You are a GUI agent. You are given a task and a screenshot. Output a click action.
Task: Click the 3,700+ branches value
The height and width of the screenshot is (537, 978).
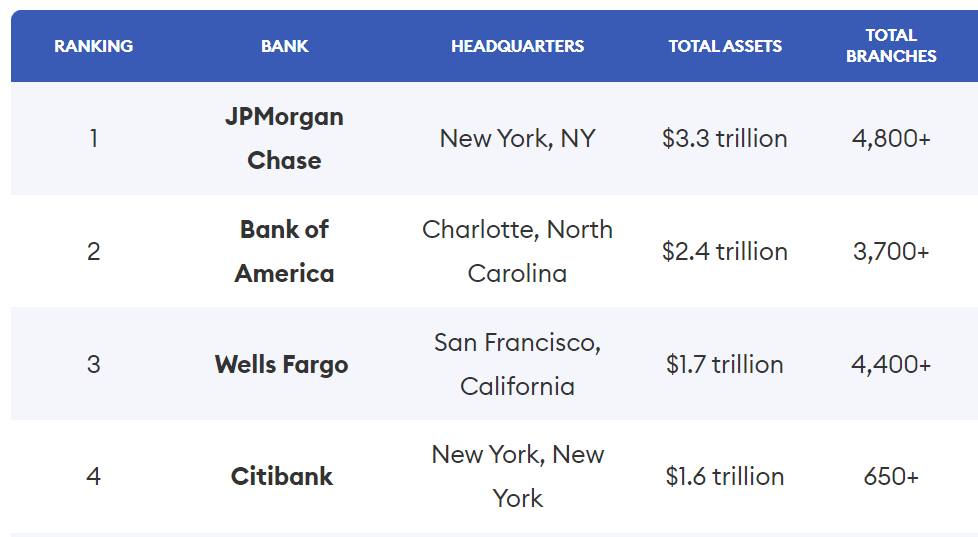891,251
